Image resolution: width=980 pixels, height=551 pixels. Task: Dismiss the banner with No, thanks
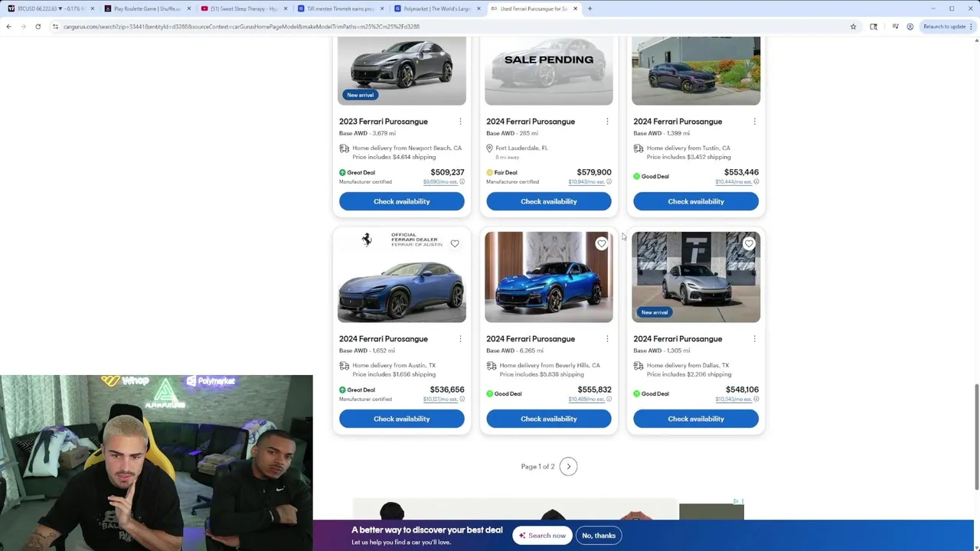(x=599, y=536)
